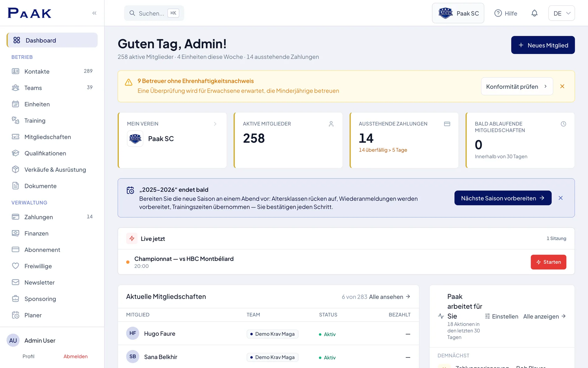Click the Abonnement card icon

click(15, 250)
